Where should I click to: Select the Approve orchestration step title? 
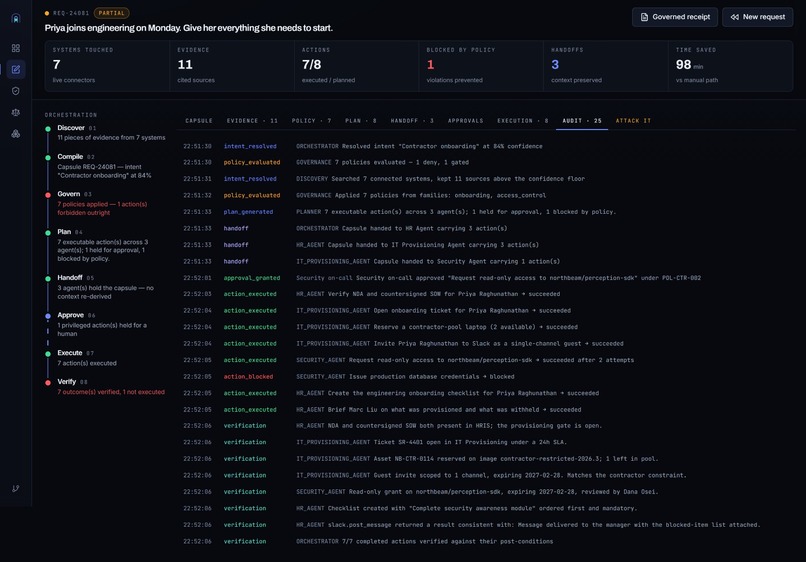70,315
